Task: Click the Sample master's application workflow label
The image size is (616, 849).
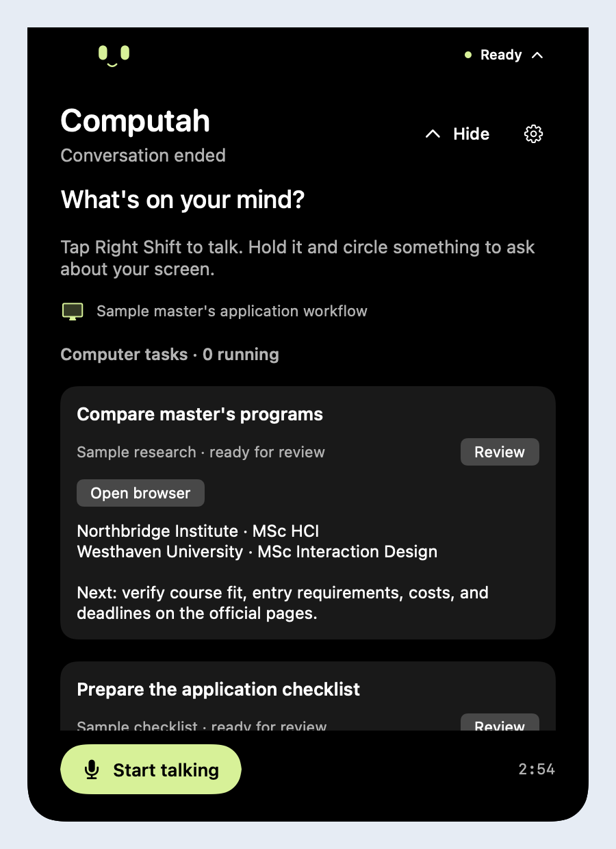Action: (232, 312)
